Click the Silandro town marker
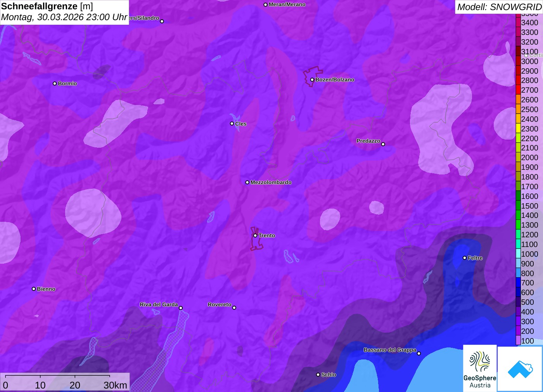Image resolution: width=543 pixels, height=392 pixels. click(162, 21)
